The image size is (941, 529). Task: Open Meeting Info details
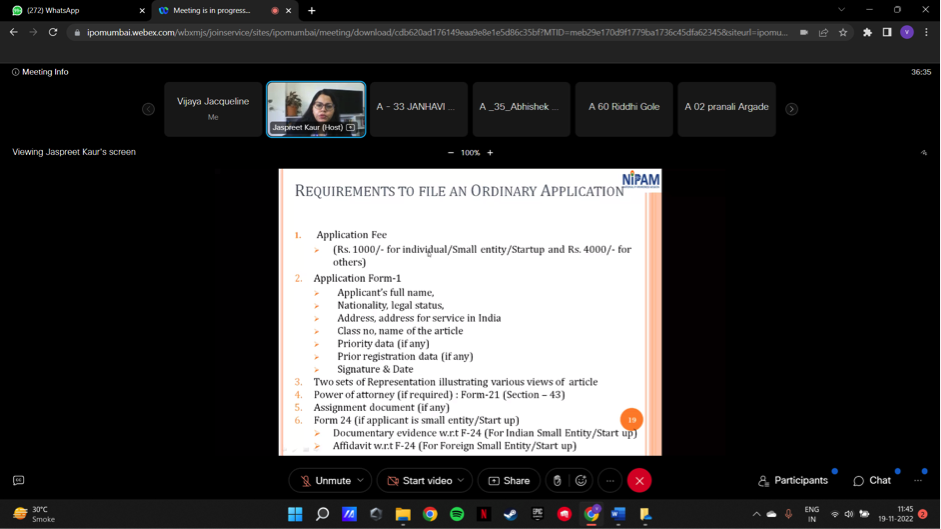(x=40, y=72)
